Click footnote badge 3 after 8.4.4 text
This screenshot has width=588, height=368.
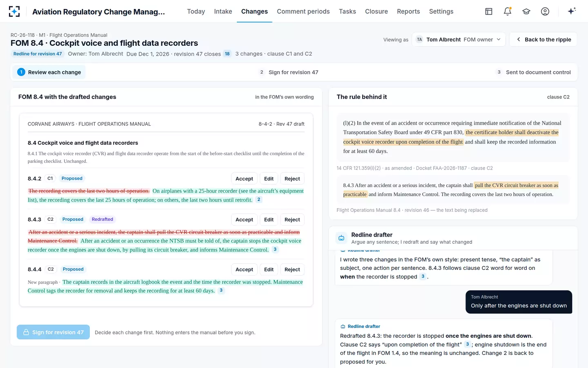point(221,290)
